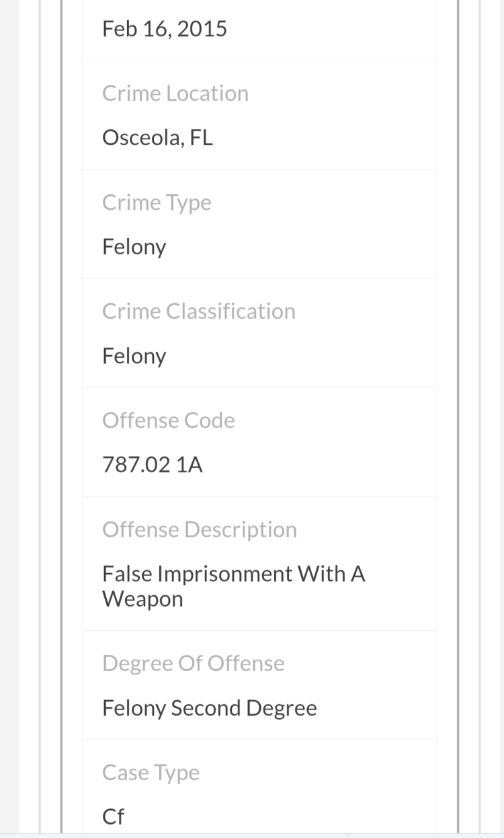Click the date Feb 16, 2015
This screenshot has height=838, width=504.
(165, 29)
